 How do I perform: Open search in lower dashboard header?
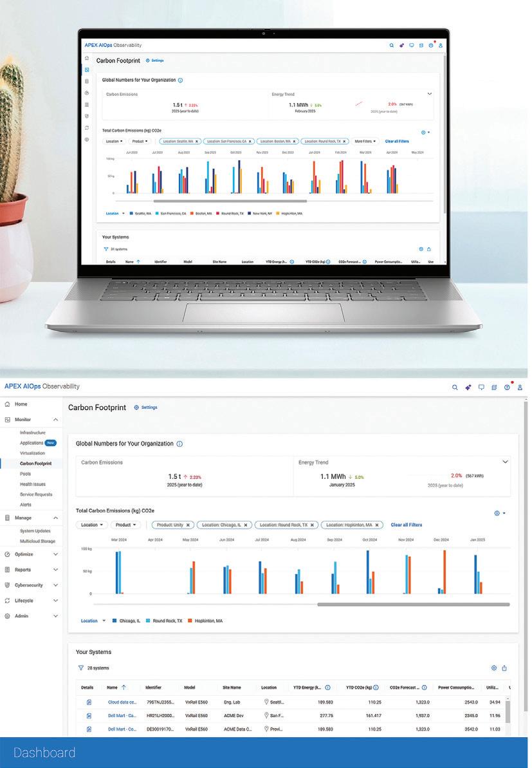455,387
